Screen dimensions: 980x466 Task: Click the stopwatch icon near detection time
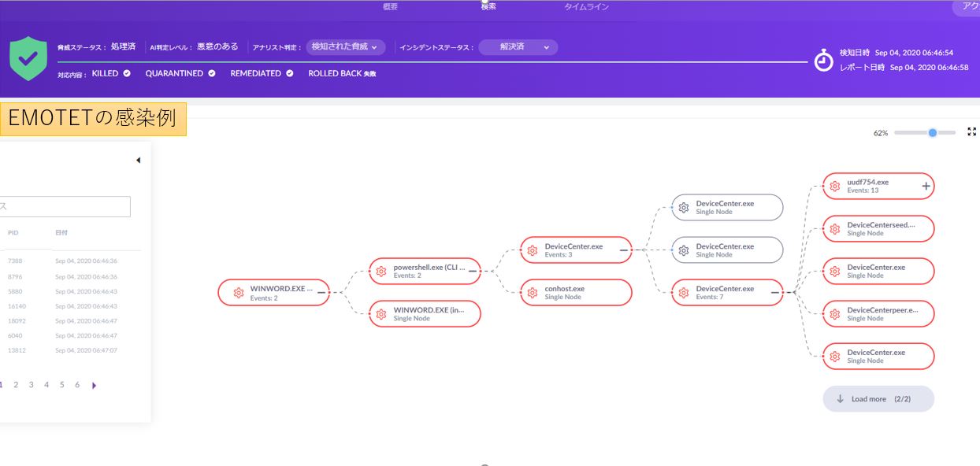(823, 60)
